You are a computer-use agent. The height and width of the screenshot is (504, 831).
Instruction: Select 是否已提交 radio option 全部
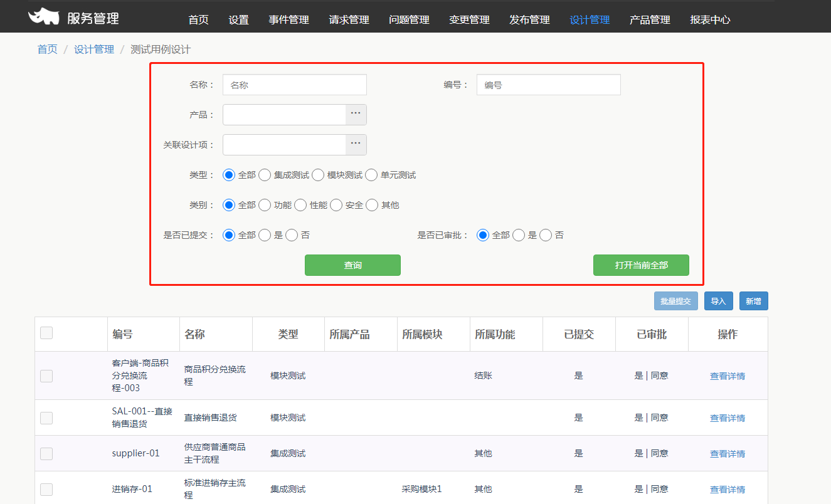[x=229, y=235]
